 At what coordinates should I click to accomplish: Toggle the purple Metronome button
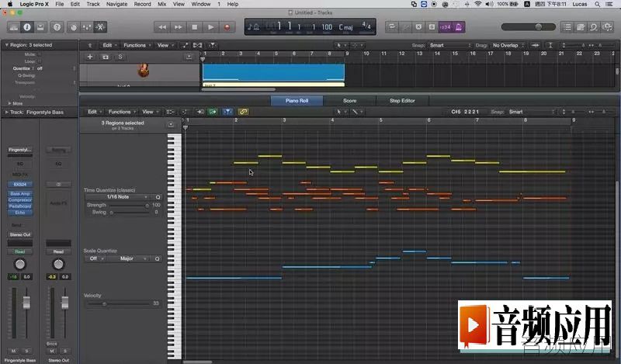[x=459, y=27]
